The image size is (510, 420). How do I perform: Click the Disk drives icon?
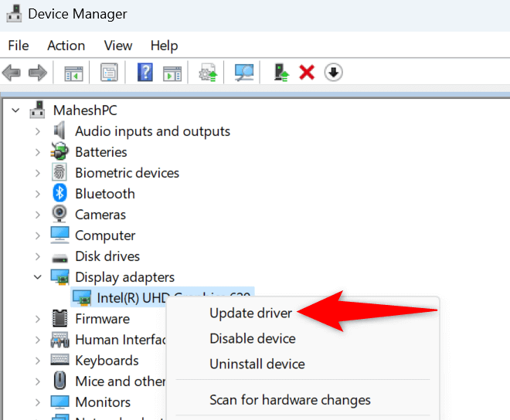(x=59, y=257)
